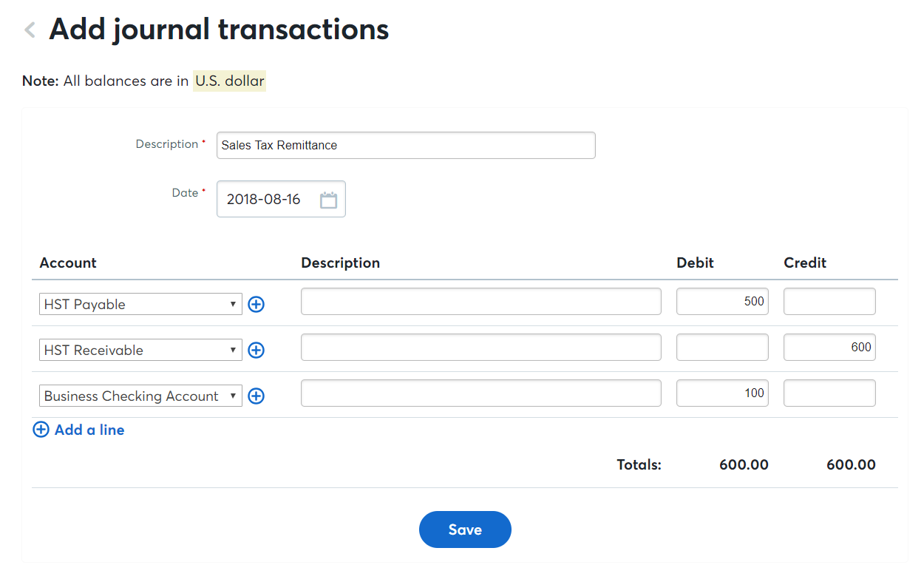This screenshot has height=565, width=924.
Task: Click the plus icon of Add a line
Action: tap(41, 430)
